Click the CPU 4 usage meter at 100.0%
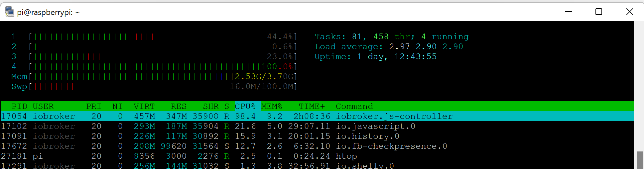The width and height of the screenshot is (644, 169). click(163, 66)
